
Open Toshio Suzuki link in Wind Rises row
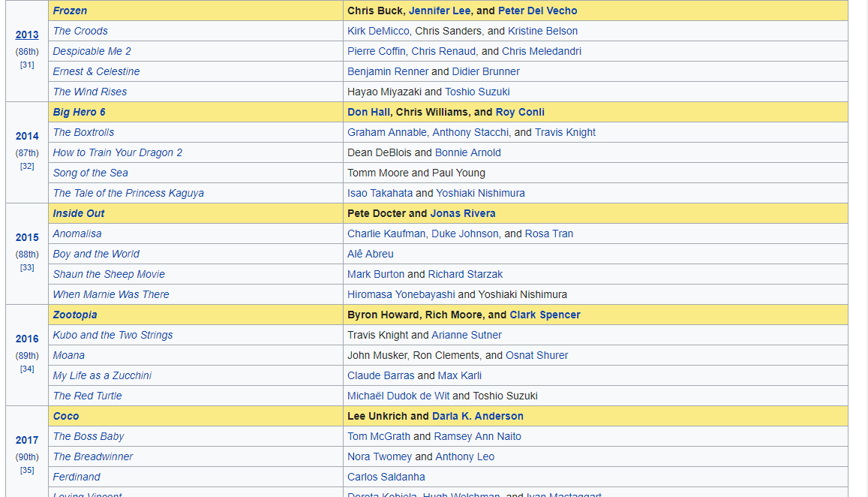pyautogui.click(x=477, y=92)
